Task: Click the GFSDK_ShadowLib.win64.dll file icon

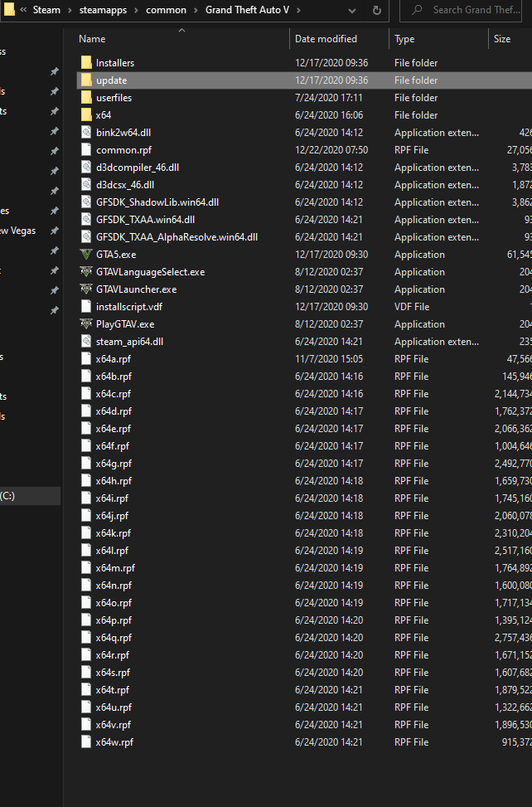Action: click(x=86, y=202)
